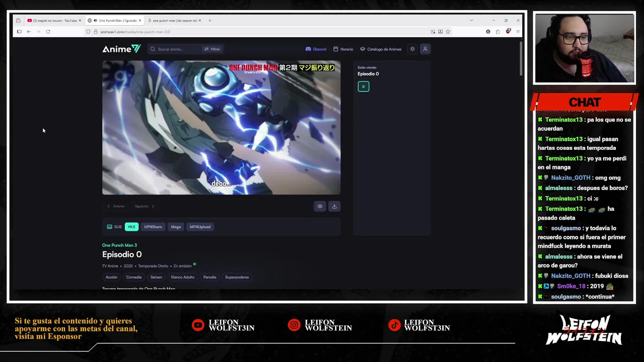Image resolution: width=644 pixels, height=362 pixels.
Task: Click the SUB subtitle icon
Action: click(x=110, y=227)
